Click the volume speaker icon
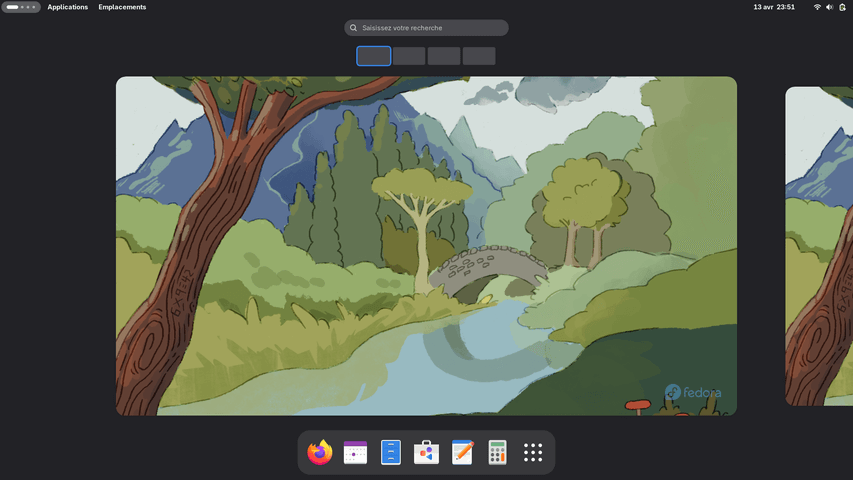Viewport: 853px width, 480px height. point(829,7)
